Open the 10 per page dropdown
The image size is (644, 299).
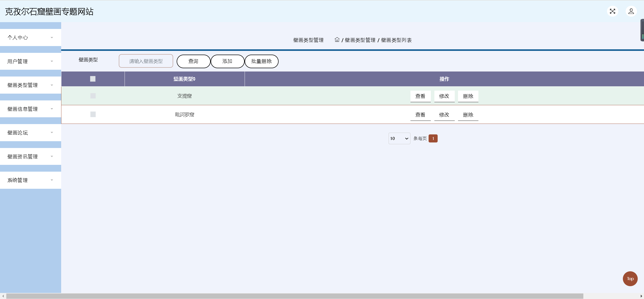pyautogui.click(x=399, y=138)
